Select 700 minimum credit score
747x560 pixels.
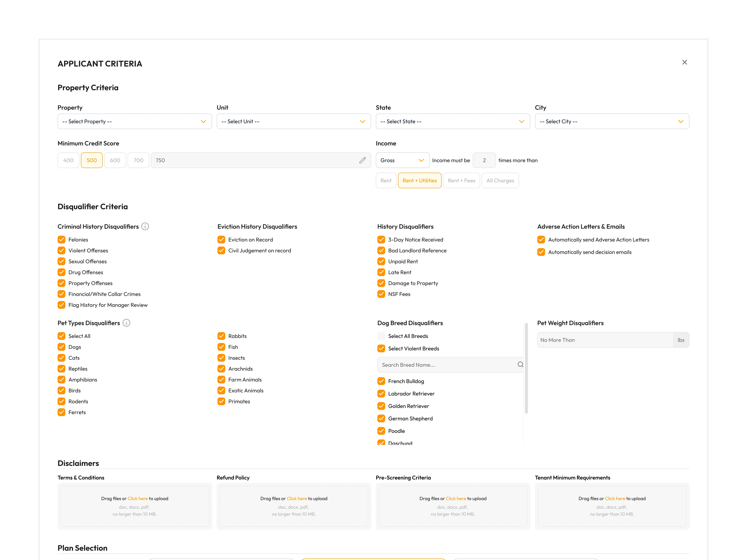tap(139, 160)
